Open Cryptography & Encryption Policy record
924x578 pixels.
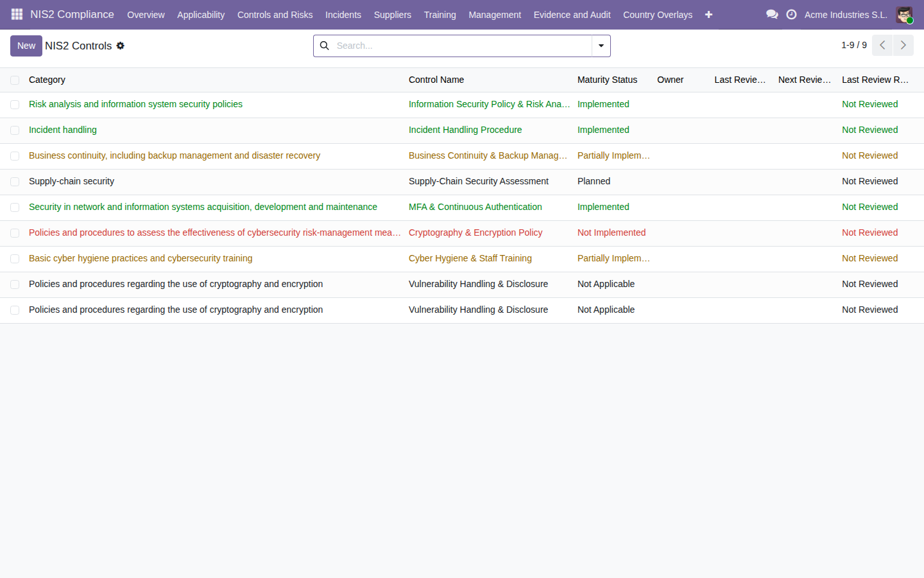[x=475, y=232]
